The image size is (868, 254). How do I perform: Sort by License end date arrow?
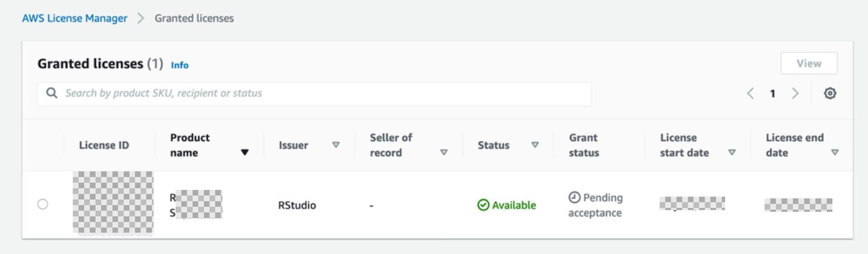point(835,153)
